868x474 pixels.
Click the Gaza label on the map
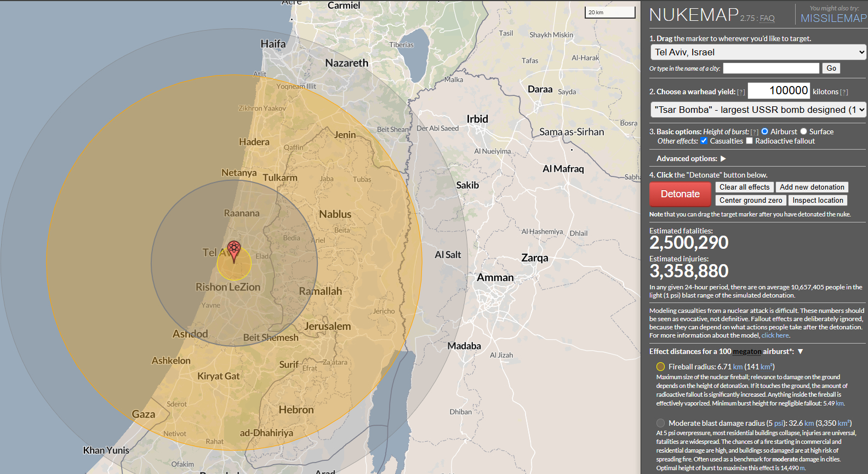pos(144,414)
